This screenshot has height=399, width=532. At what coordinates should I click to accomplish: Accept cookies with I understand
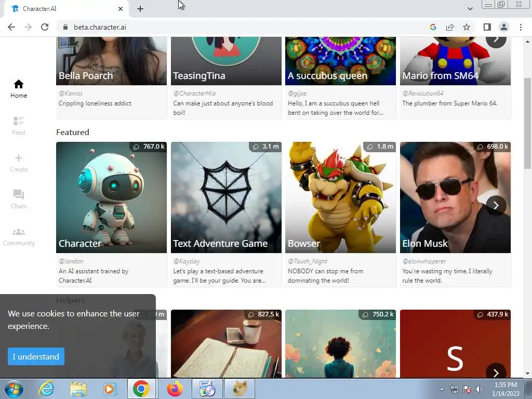[36, 356]
